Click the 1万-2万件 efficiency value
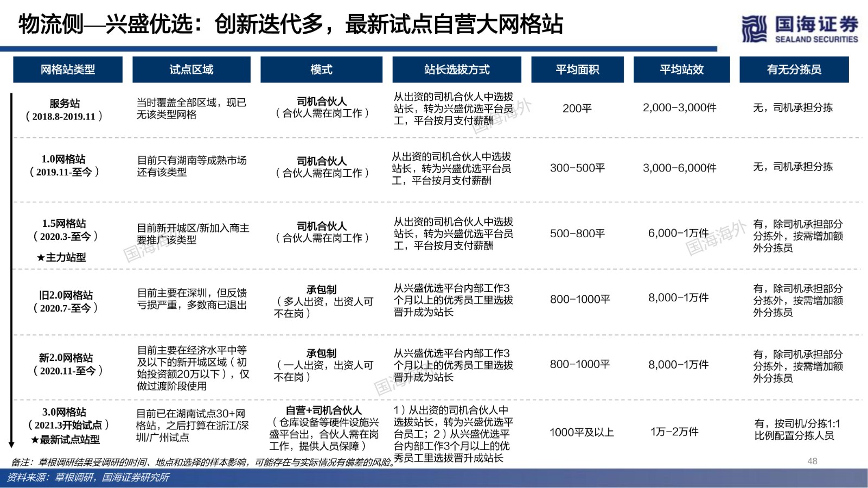The width and height of the screenshot is (868, 488). (x=674, y=432)
